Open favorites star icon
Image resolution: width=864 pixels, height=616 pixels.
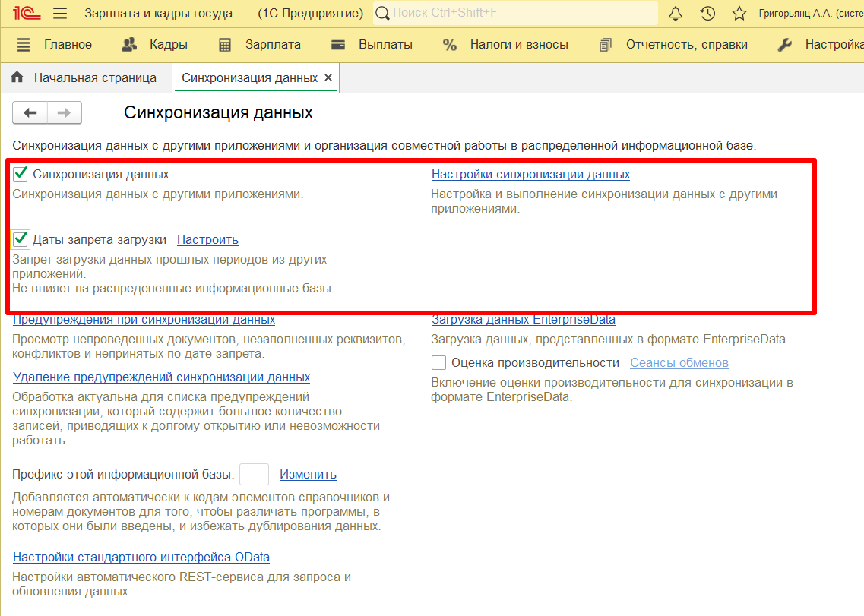tap(739, 14)
